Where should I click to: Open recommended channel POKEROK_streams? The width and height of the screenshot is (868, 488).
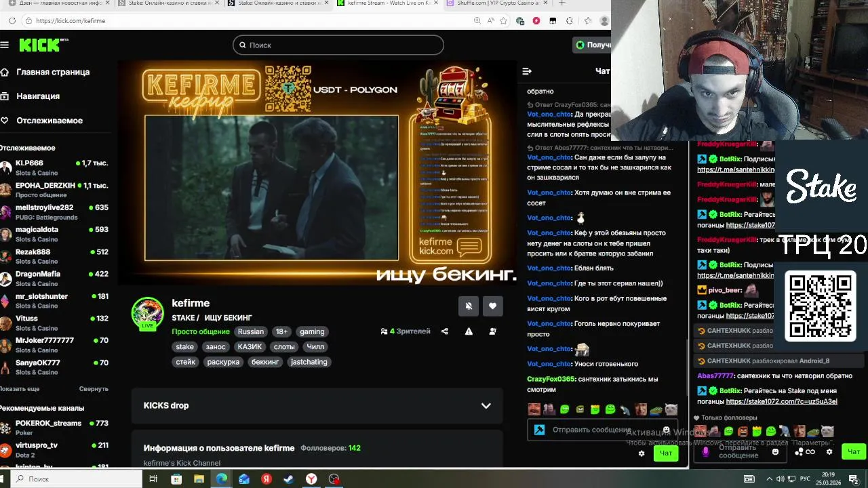[54, 428]
